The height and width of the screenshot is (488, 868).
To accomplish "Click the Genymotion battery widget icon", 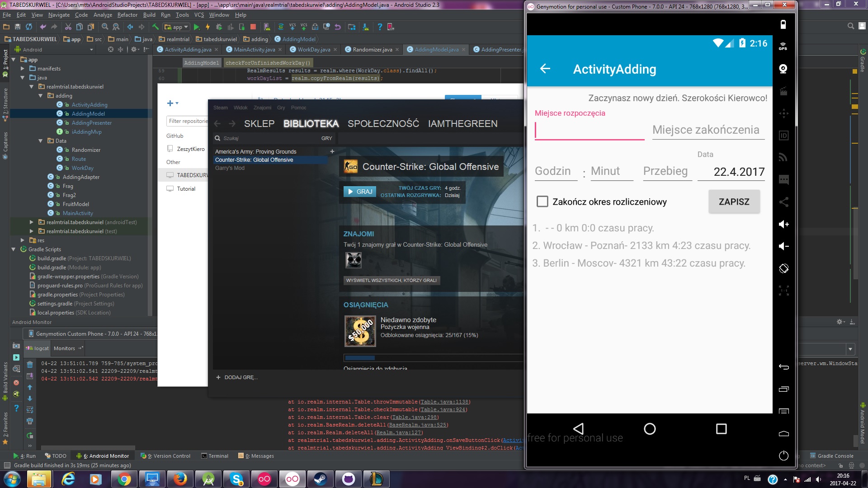I will (x=783, y=24).
